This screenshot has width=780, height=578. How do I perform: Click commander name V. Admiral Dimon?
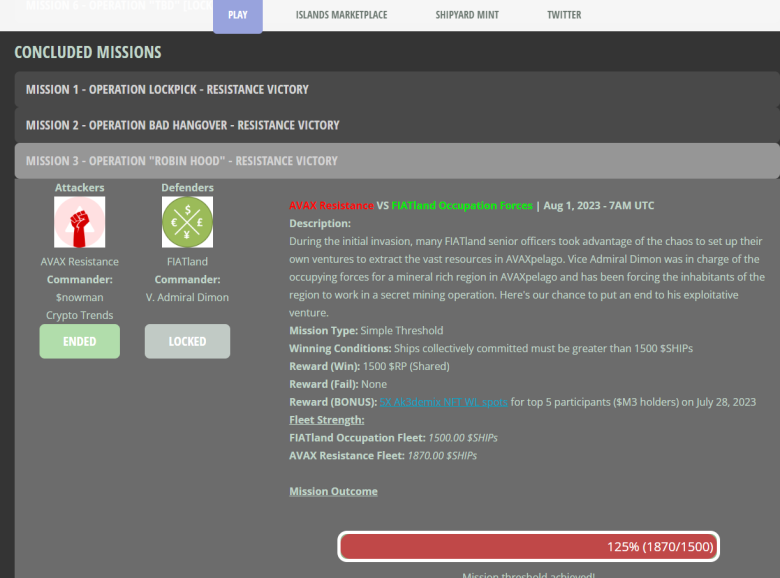[188, 297]
